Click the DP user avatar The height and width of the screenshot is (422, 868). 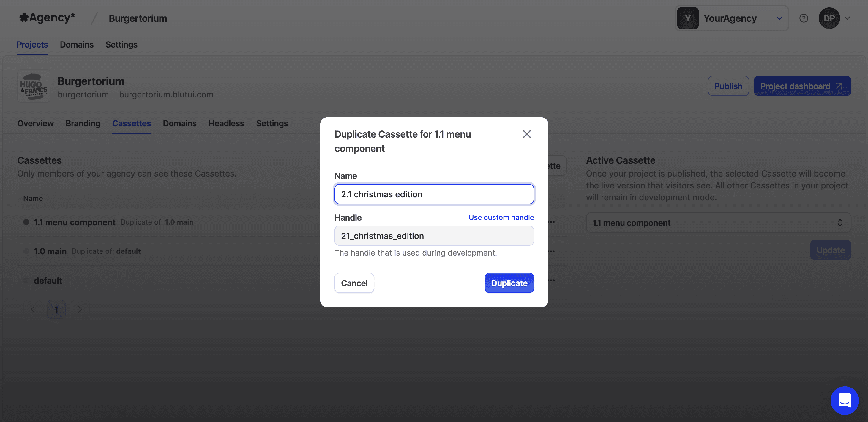point(829,18)
